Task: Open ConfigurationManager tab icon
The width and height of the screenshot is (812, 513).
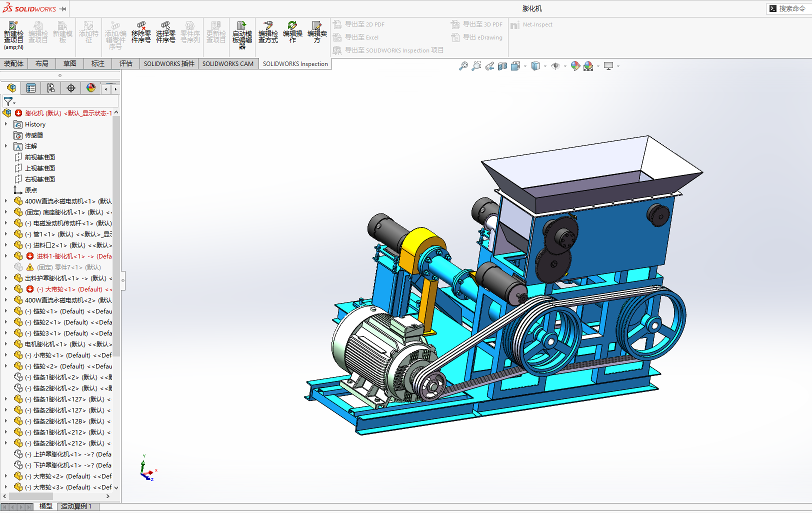Action: click(51, 88)
